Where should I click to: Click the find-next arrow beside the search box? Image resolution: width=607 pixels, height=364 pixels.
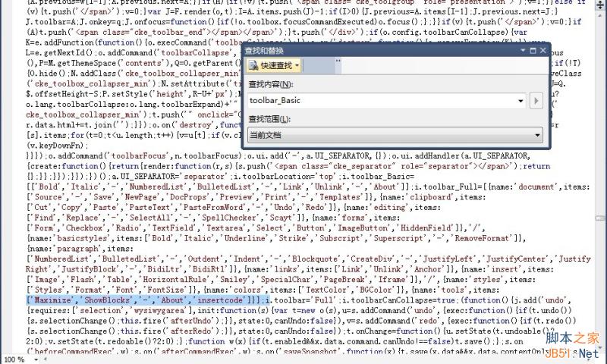536,101
